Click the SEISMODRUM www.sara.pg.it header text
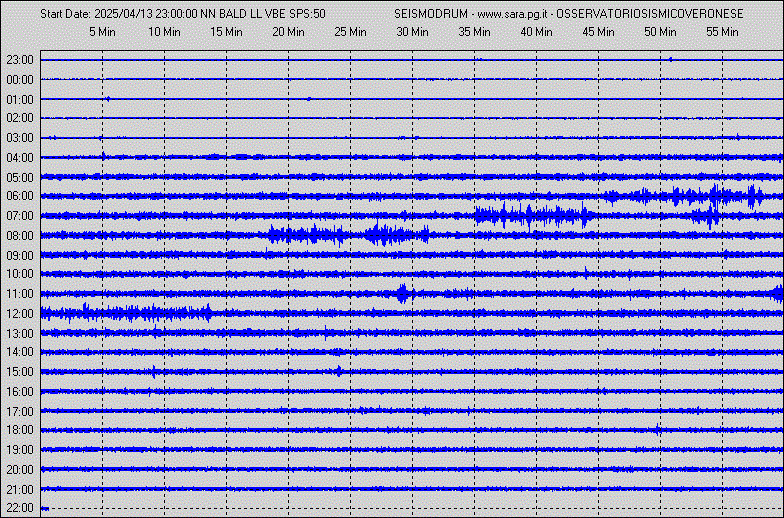This screenshot has width=784, height=518. point(568,14)
